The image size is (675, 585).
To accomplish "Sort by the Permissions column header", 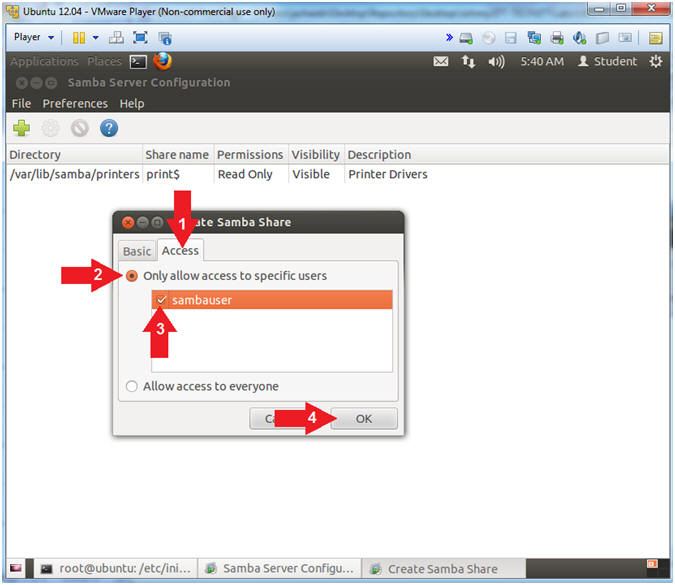I will [x=251, y=155].
